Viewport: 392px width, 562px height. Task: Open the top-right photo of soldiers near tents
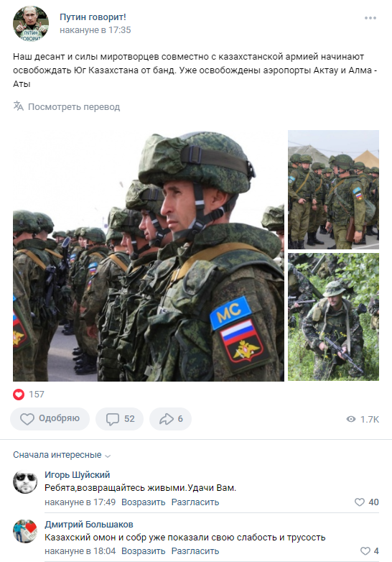[333, 190]
